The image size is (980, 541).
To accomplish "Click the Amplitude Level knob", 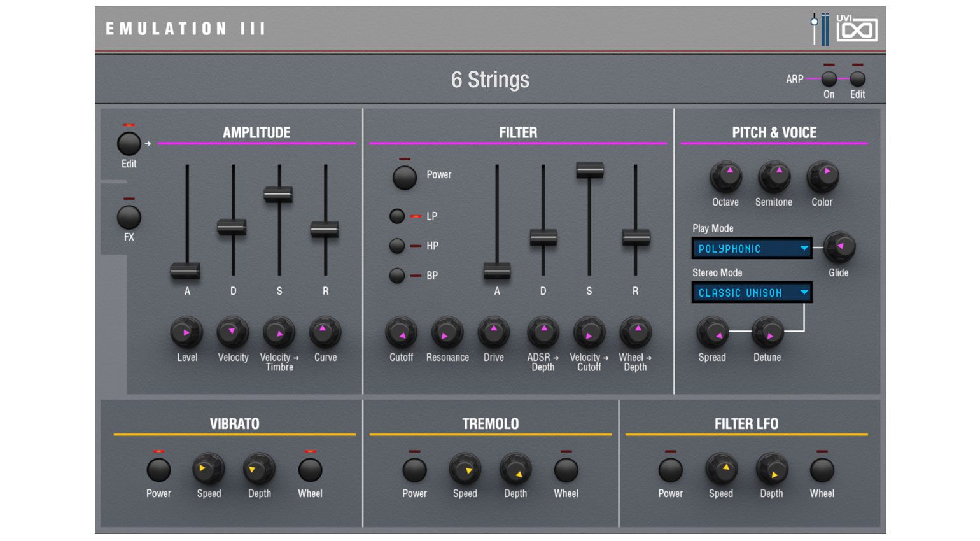I will [186, 332].
